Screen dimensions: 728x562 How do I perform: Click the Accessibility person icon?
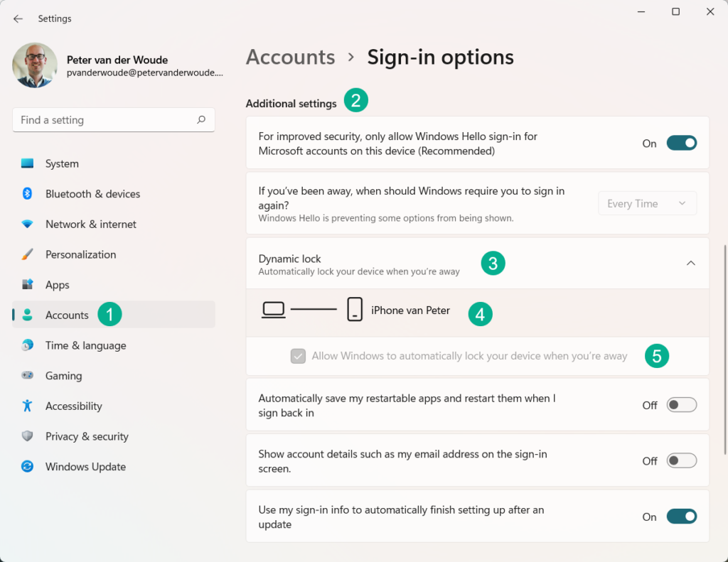pos(26,406)
